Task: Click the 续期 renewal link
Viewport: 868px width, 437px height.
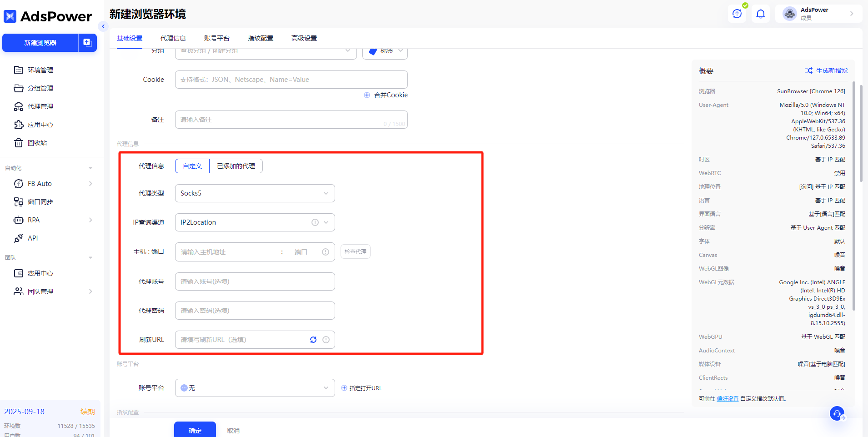Action: point(88,412)
